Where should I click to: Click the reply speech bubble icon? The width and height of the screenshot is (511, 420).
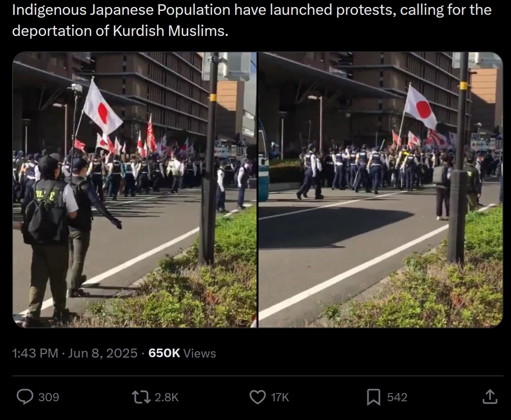click(x=25, y=397)
